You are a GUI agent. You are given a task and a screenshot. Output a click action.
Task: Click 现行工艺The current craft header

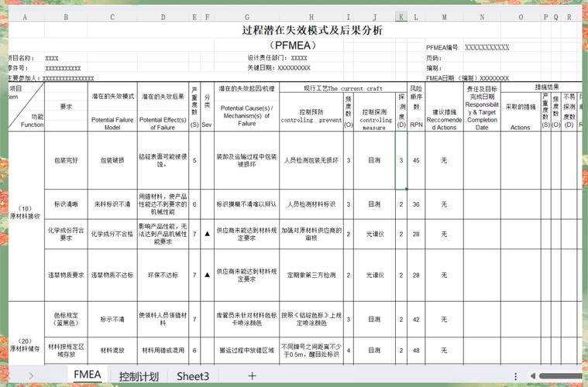tap(342, 88)
